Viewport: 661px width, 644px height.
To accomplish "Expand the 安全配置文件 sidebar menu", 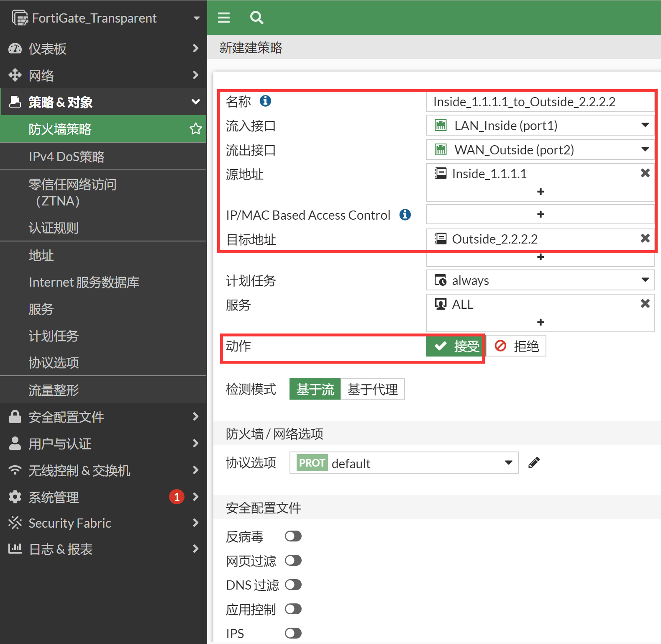I will pos(103,417).
